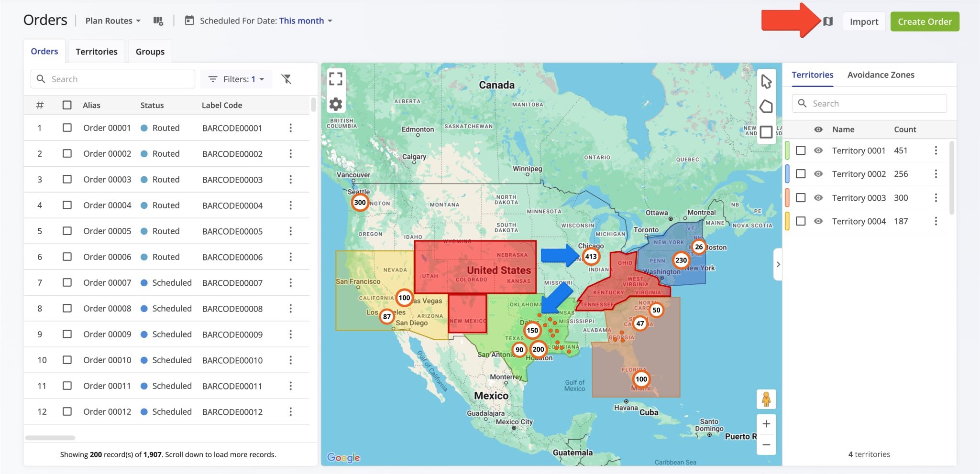Open options menu for Territory 0004
Viewport: 980px width, 474px height.
[x=936, y=221]
